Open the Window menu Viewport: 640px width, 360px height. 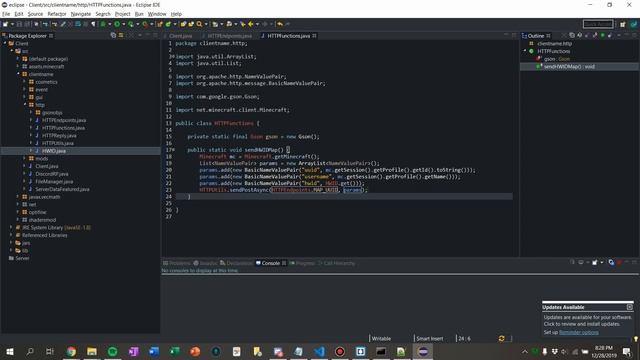tap(157, 14)
